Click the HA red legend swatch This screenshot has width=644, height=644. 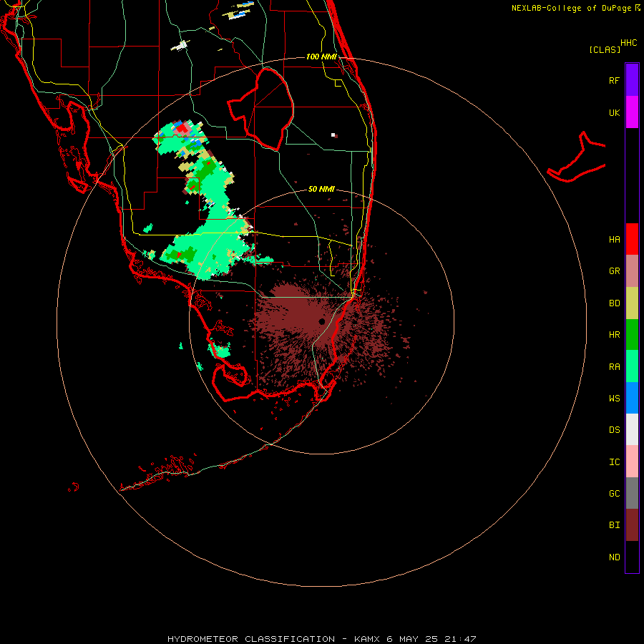tap(632, 239)
